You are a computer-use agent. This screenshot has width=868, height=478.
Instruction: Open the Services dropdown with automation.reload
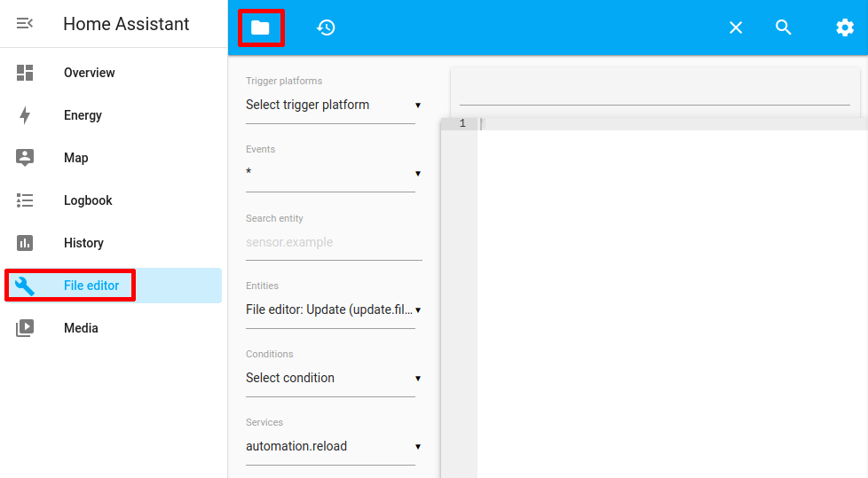pyautogui.click(x=333, y=446)
